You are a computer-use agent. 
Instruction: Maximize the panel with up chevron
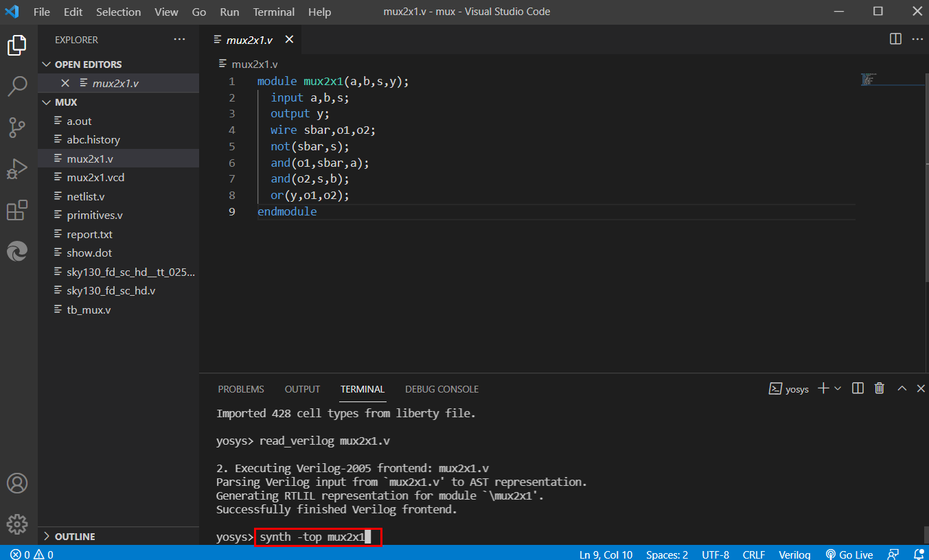point(902,388)
